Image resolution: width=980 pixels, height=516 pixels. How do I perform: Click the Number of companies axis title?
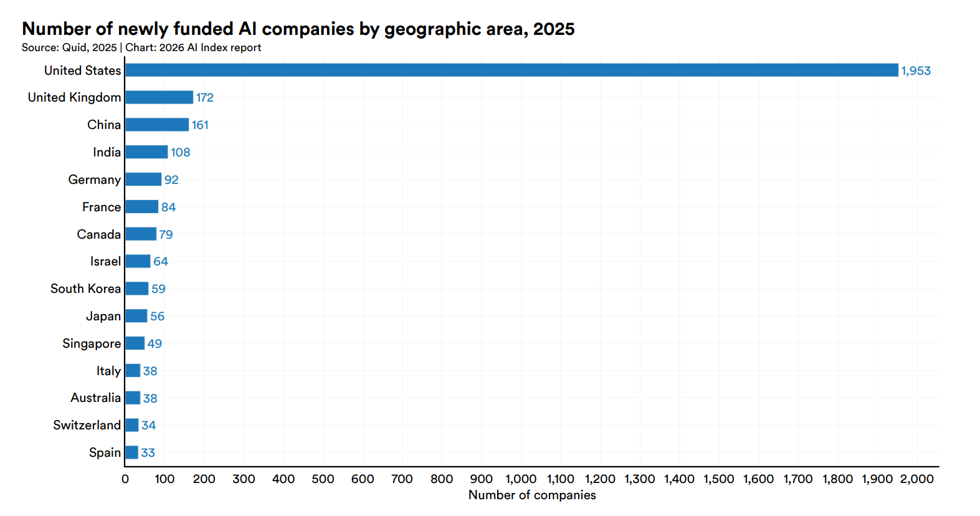(x=531, y=495)
